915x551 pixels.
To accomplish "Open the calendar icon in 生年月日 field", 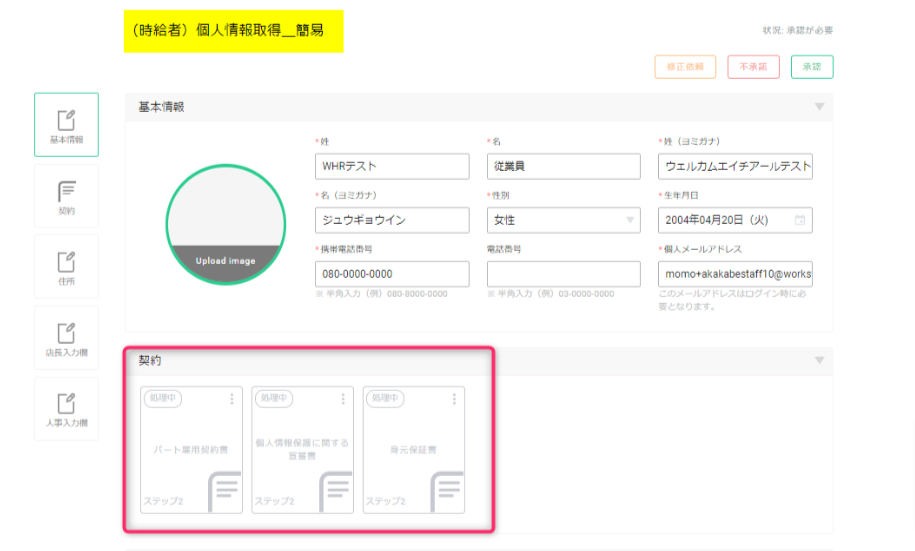I will point(800,220).
